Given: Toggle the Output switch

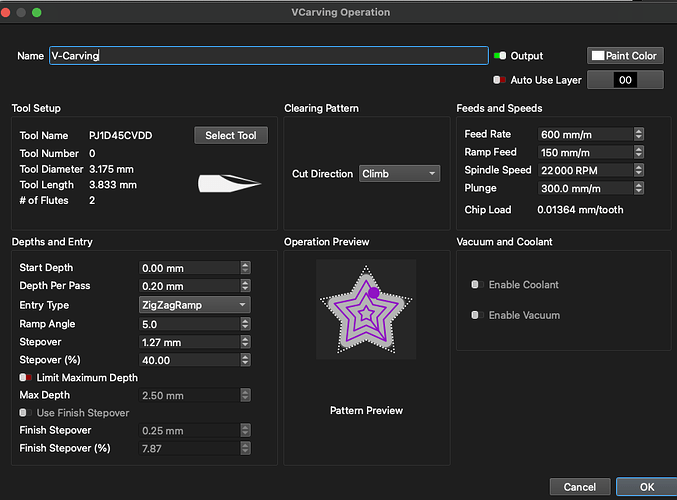Looking at the screenshot, I should [x=500, y=56].
